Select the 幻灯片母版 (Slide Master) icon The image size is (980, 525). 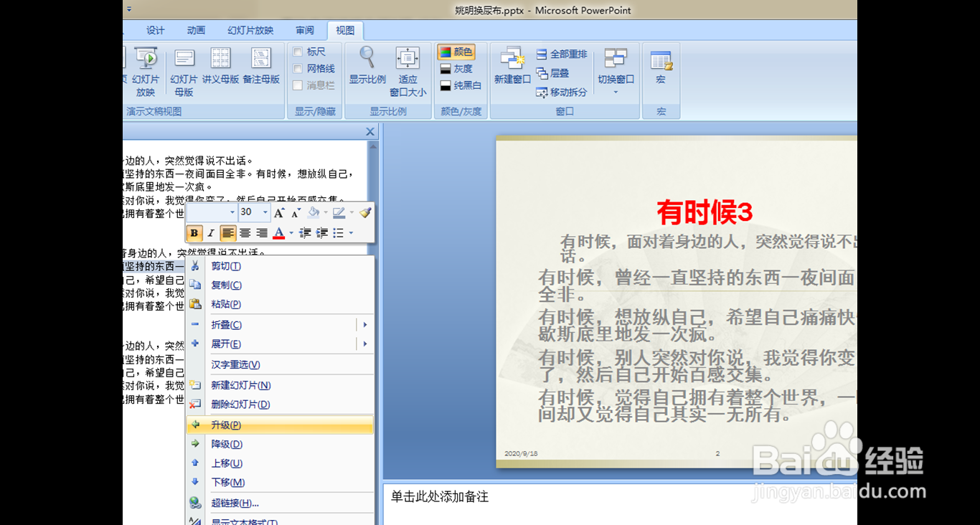(184, 65)
